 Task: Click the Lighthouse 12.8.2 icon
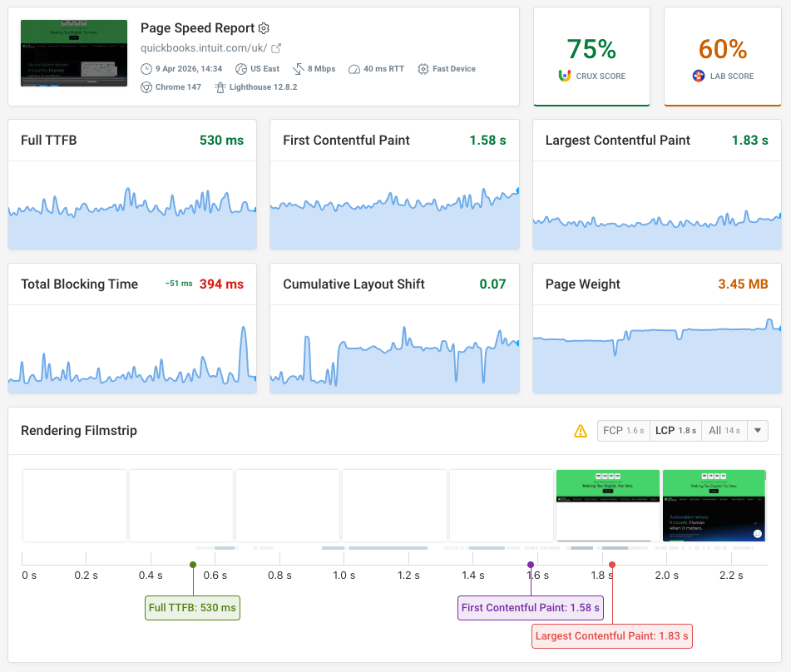pyautogui.click(x=221, y=86)
